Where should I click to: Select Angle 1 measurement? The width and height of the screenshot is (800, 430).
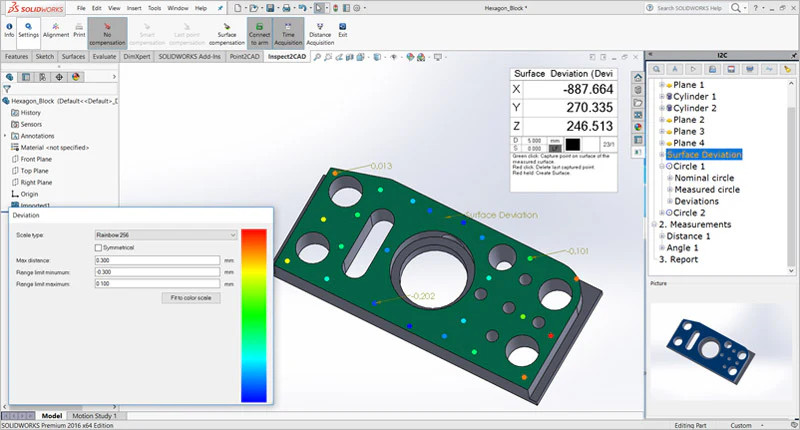pyautogui.click(x=682, y=248)
